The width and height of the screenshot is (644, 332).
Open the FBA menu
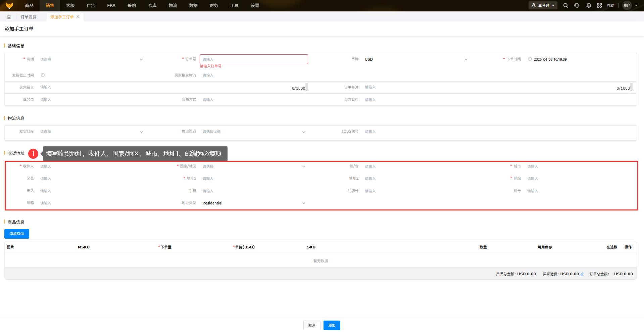[111, 6]
